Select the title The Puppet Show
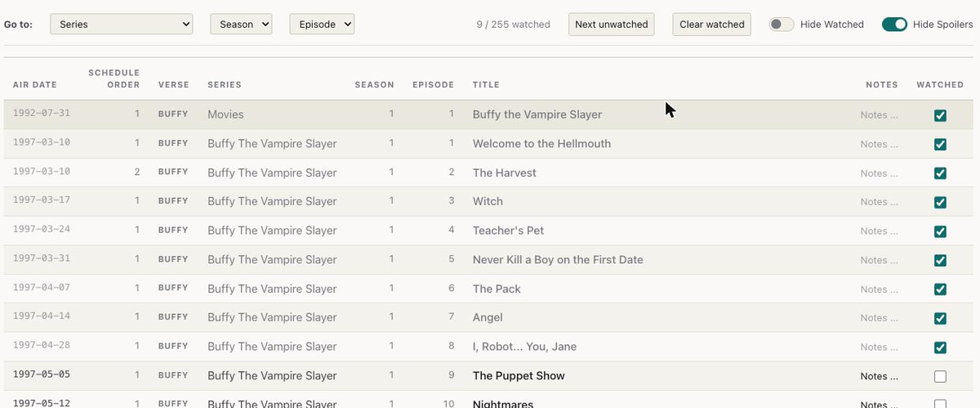980x408 pixels. coord(519,376)
